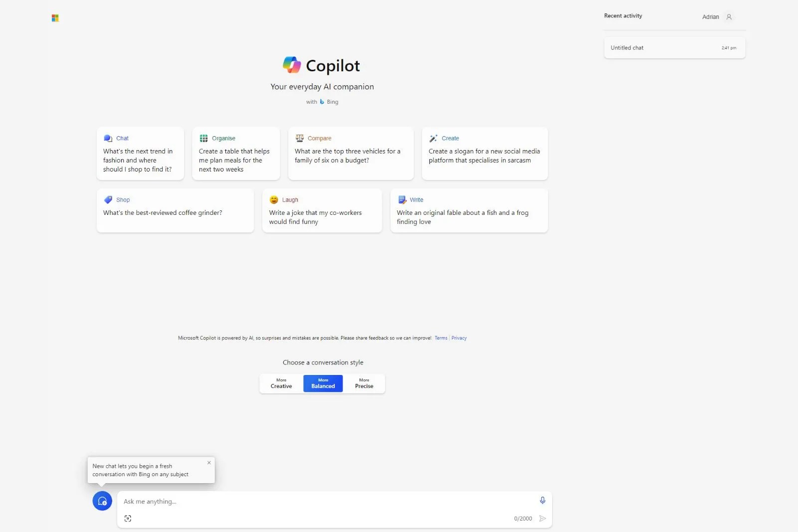Click the Chat speech bubble icon
The height and width of the screenshot is (532, 798).
[108, 138]
